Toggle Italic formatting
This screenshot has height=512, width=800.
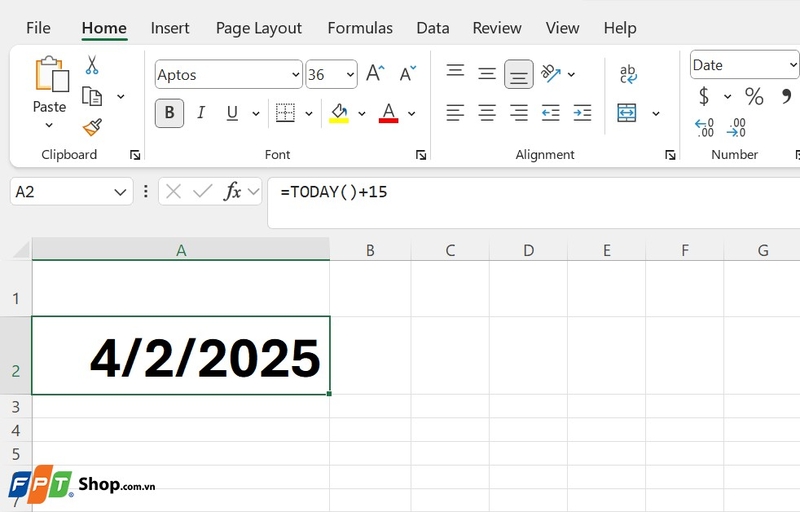(x=201, y=113)
